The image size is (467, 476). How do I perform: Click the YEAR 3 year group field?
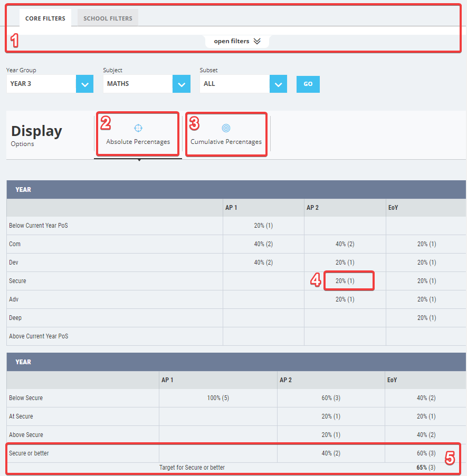click(41, 84)
